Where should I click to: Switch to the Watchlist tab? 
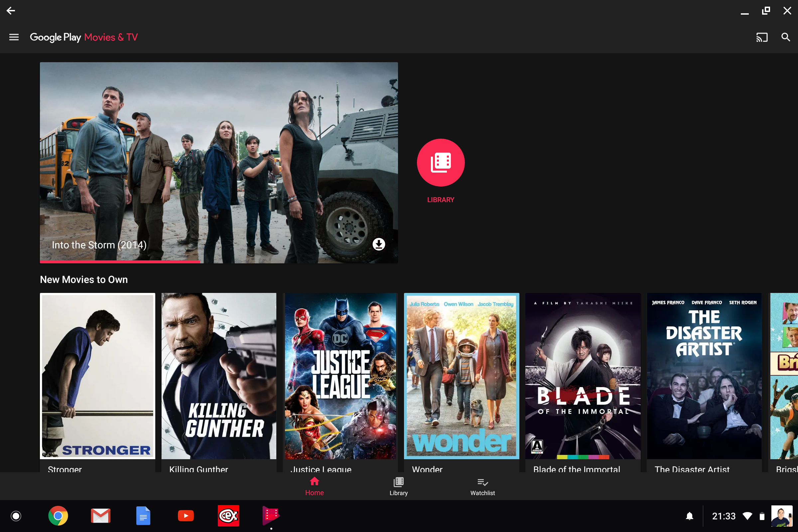(x=482, y=486)
